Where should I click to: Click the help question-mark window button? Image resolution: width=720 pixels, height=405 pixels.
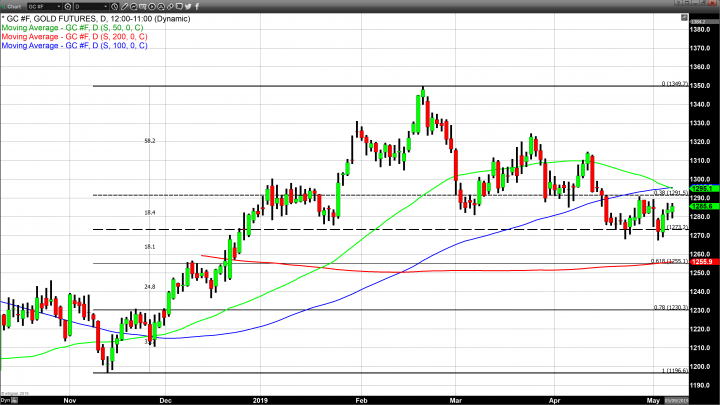point(679,3)
